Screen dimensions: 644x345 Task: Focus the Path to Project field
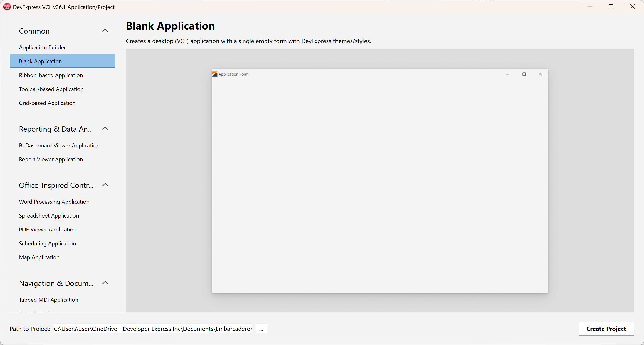(153, 329)
